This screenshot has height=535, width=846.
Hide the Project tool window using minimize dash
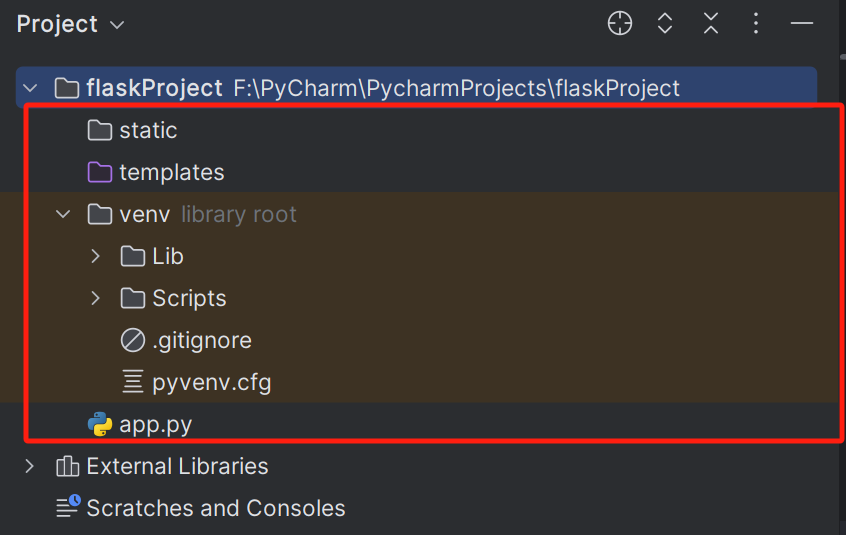point(802,23)
